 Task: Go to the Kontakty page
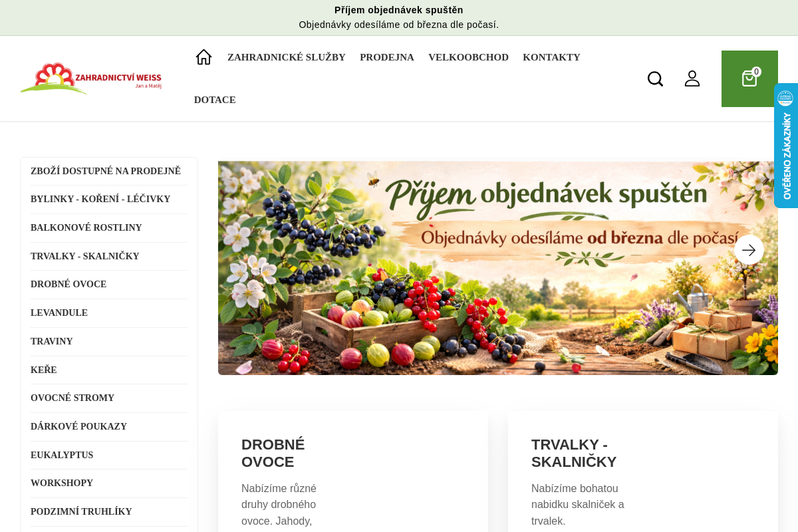tap(551, 57)
